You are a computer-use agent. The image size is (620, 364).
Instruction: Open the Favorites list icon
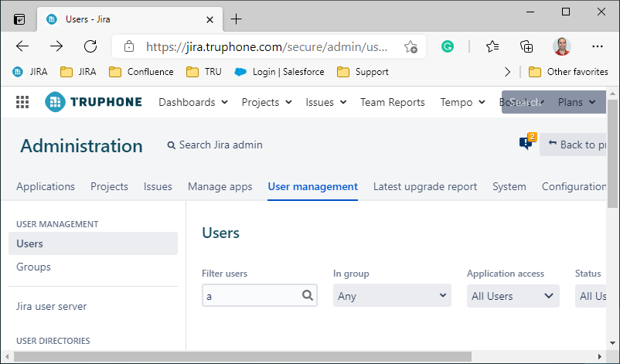pos(492,46)
